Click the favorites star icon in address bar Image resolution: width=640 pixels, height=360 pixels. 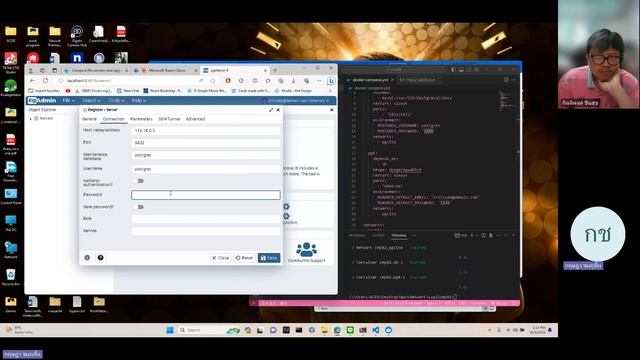click(213, 81)
